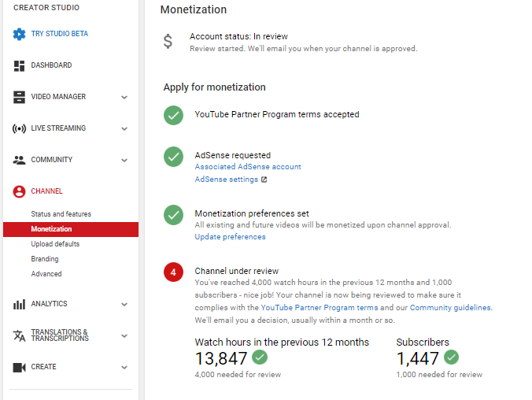This screenshot has width=532, height=400.
Task: Click the 13,847 watch hours value
Action: [x=221, y=358]
